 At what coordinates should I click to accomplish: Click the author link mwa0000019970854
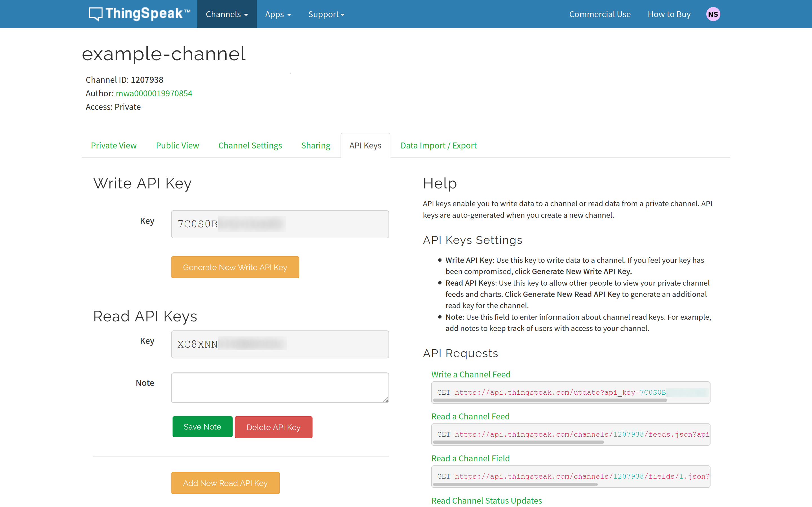tap(154, 93)
